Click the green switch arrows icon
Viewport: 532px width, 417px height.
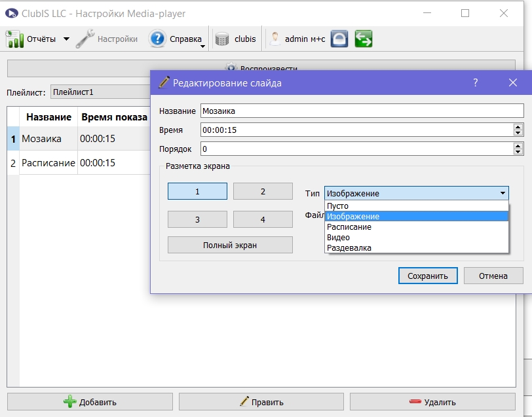tap(364, 39)
